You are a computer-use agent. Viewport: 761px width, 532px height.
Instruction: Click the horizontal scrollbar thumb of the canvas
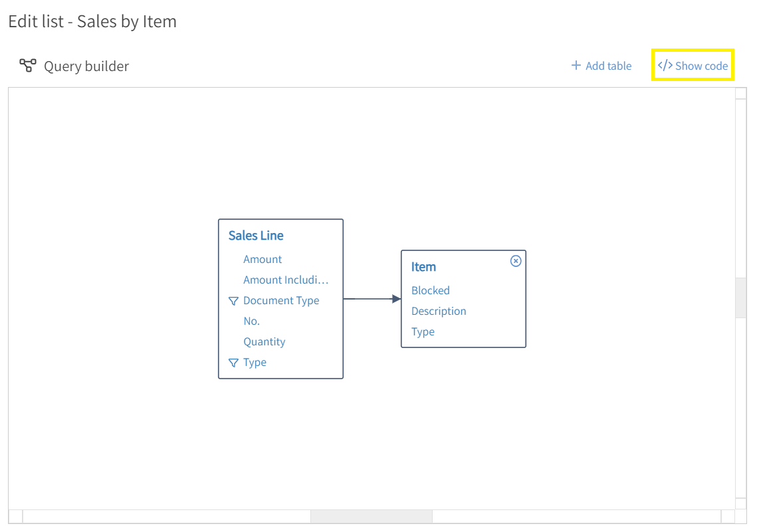(x=372, y=517)
